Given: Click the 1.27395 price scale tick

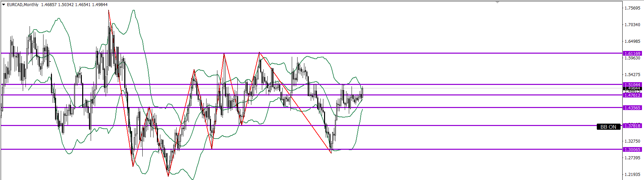Looking at the screenshot, I should pos(632,158).
